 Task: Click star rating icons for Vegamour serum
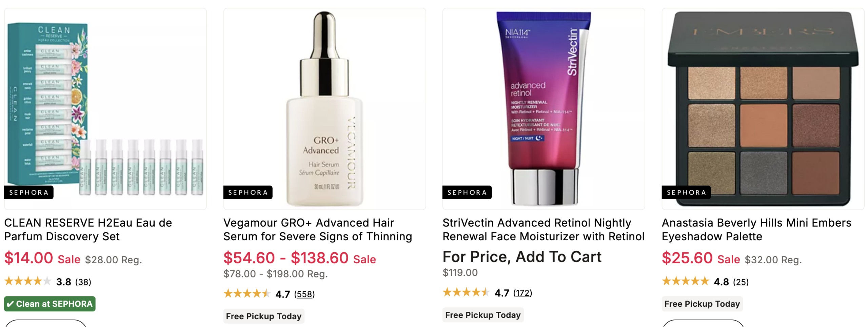(247, 293)
